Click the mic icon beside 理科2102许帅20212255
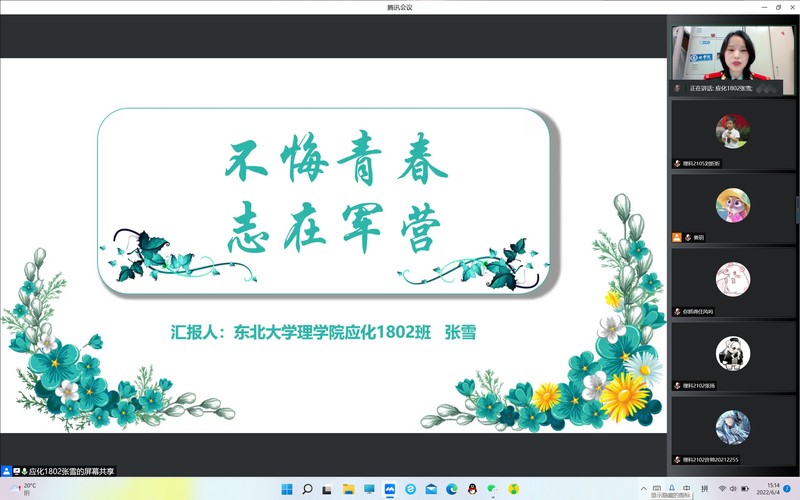This screenshot has height=500, width=800. (677, 459)
